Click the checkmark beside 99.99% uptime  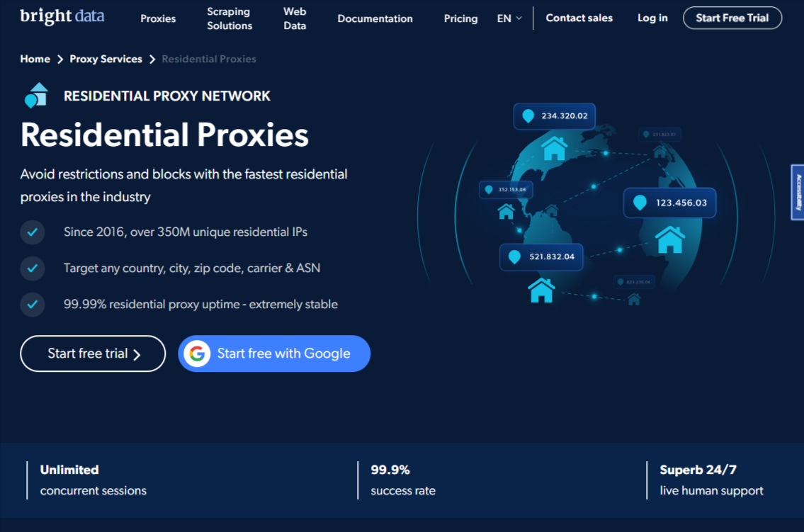33,305
